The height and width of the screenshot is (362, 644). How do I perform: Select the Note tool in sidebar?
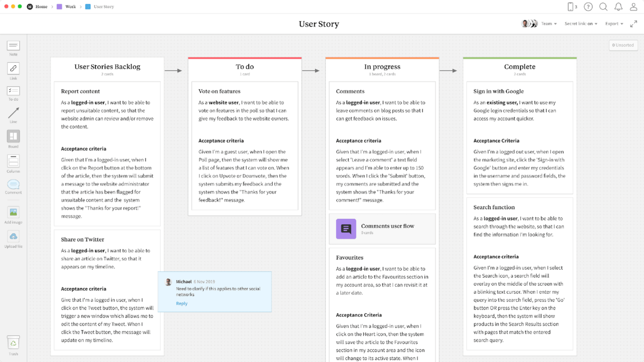pyautogui.click(x=13, y=46)
